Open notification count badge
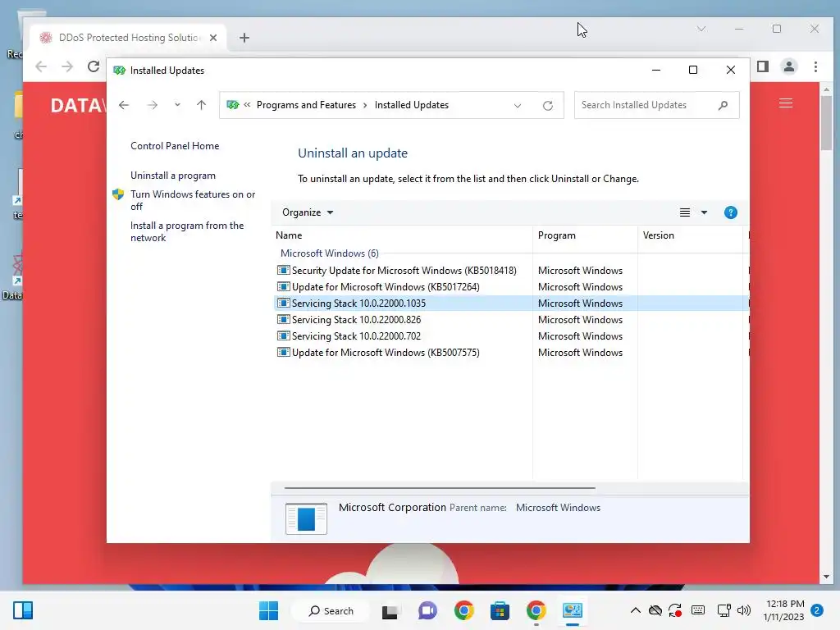The height and width of the screenshot is (630, 840). (x=817, y=610)
